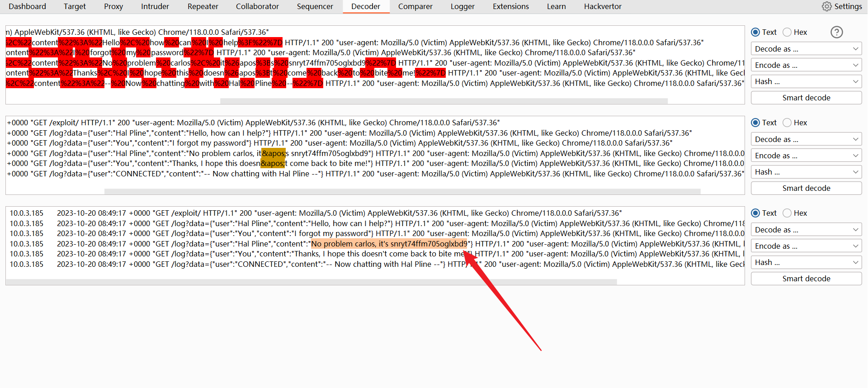Image resolution: width=868 pixels, height=388 pixels.
Task: Open 'Encode as' dropdown in bottom panel
Action: pos(806,246)
